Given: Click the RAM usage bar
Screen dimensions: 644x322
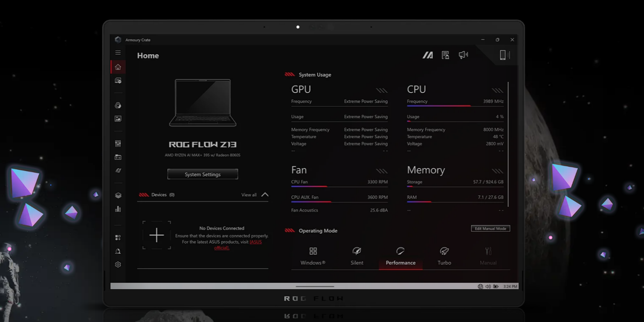Looking at the screenshot, I should point(455,202).
